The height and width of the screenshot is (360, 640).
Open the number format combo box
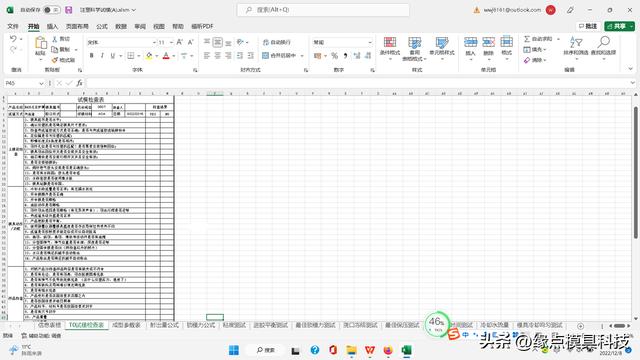343,42
